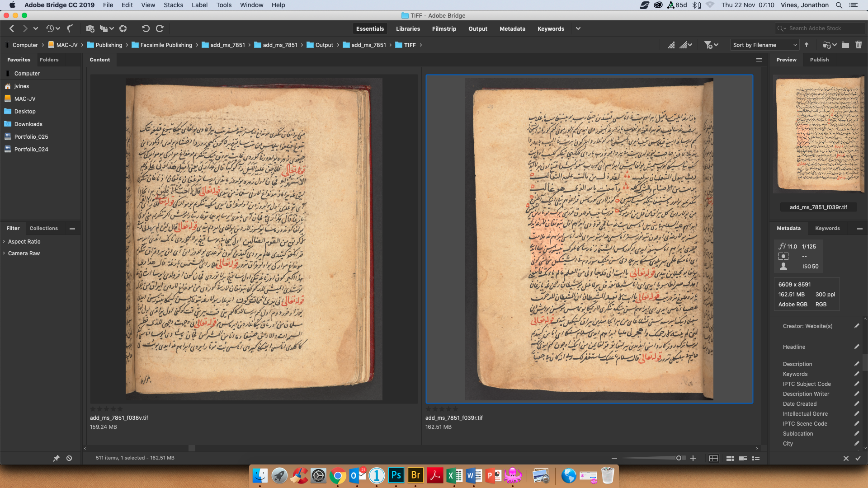Click the thumbnail quality icon
The height and width of the screenshot is (488, 868).
click(671, 45)
